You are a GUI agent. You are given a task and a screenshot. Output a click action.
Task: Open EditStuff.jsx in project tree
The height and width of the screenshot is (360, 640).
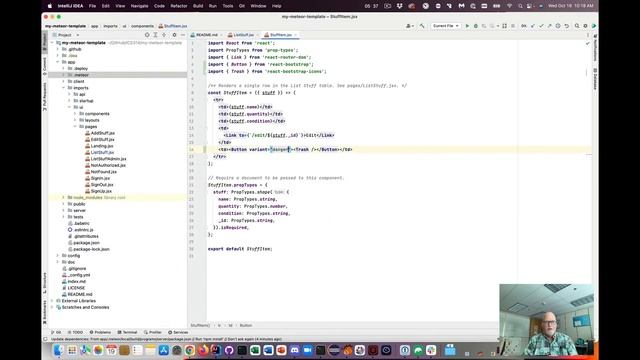(102, 140)
